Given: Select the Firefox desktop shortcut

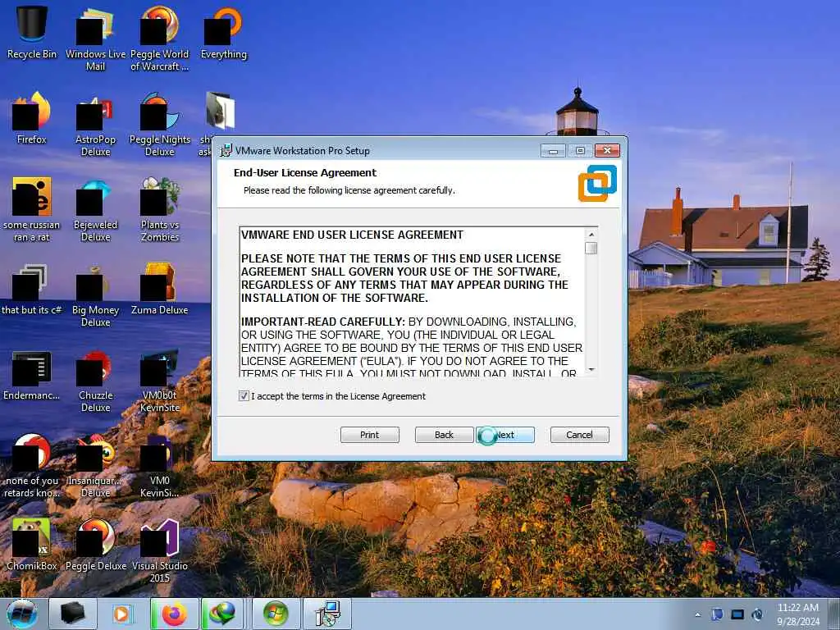Looking at the screenshot, I should click(32, 119).
